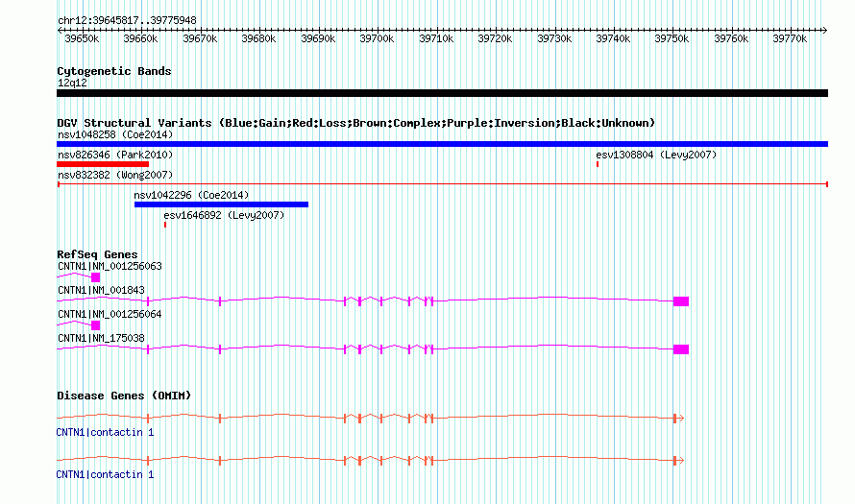Viewport: 855px width, 504px height.
Task: Click the 12q12 band label
Action: [72, 83]
